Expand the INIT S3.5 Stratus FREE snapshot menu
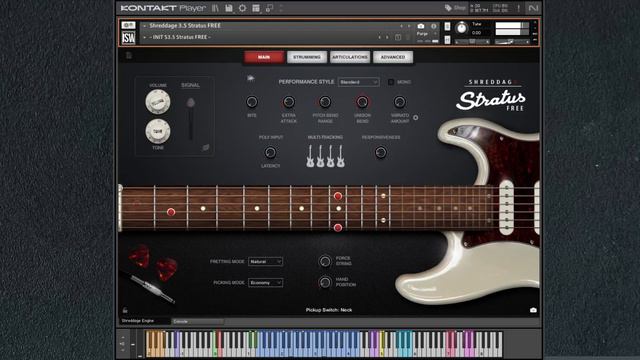Screen dimensions: 640x360 144,37
